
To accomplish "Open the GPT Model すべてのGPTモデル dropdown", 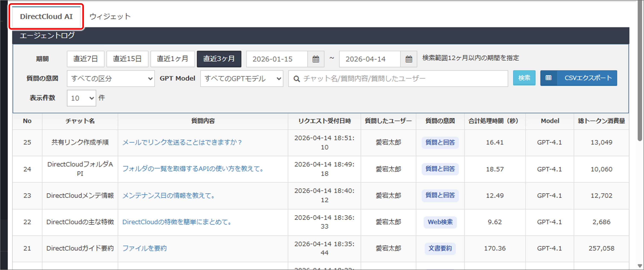I will tap(241, 79).
